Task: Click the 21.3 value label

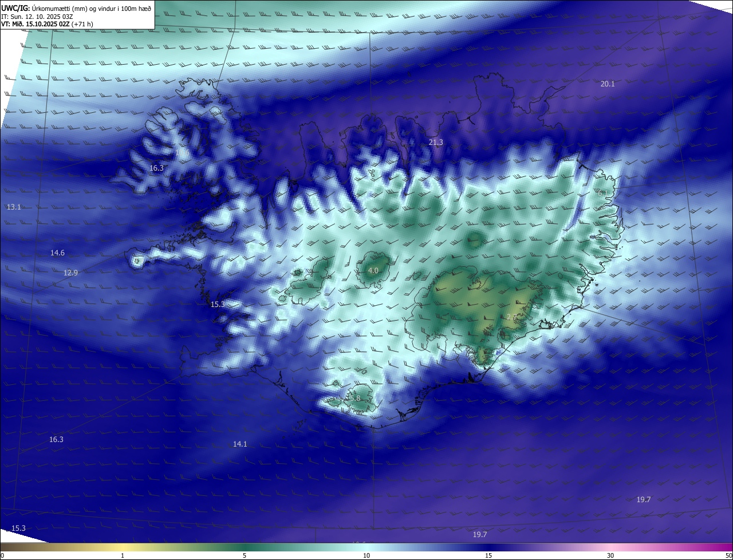Action: (436, 142)
